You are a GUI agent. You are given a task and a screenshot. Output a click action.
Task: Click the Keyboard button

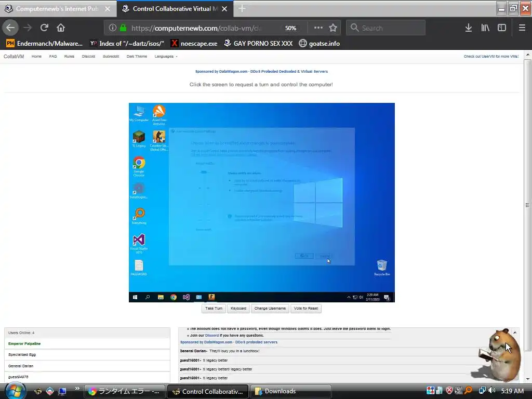point(238,309)
